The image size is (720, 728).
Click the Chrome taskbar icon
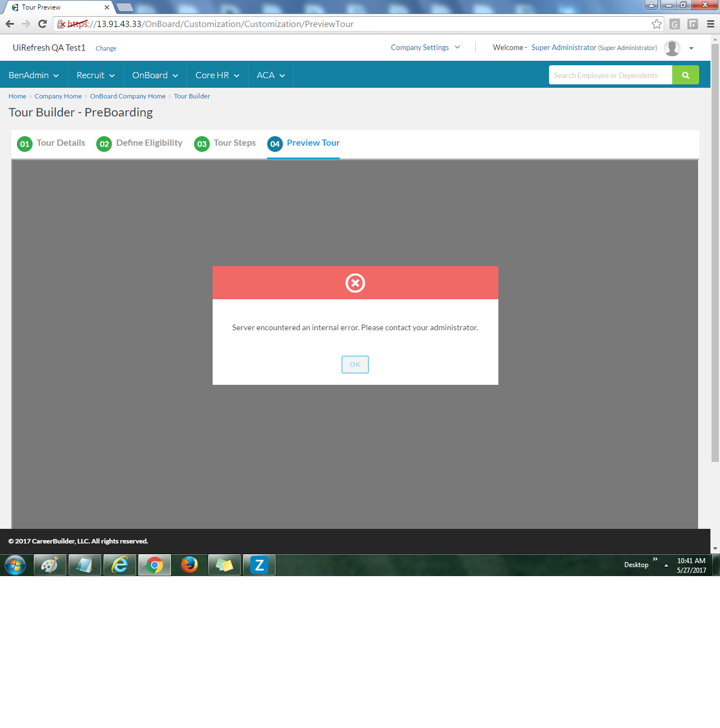click(155, 565)
